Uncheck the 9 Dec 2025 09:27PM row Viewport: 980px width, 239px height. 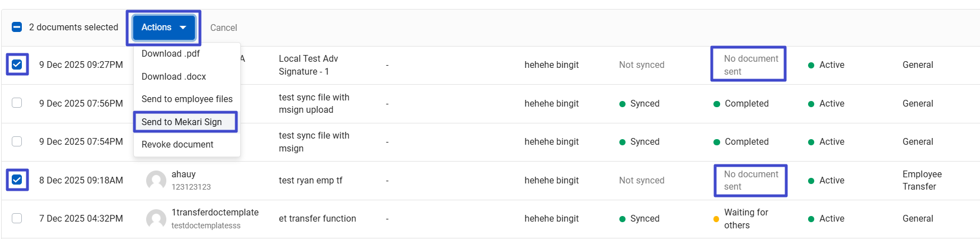click(17, 65)
